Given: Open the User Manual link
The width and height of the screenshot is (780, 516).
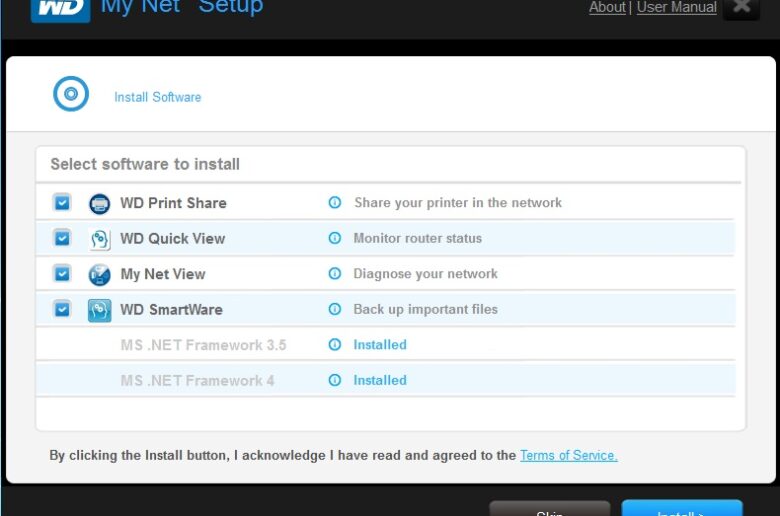Looking at the screenshot, I should pyautogui.click(x=677, y=7).
